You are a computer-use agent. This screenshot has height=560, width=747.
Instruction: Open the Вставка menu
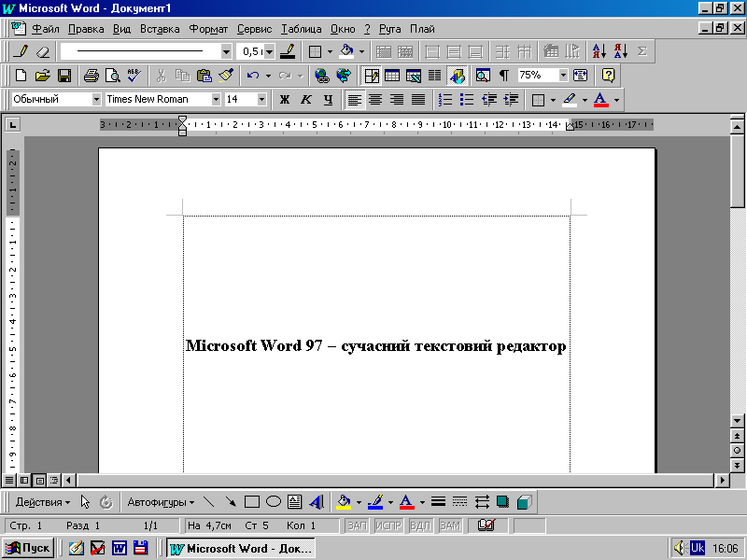160,29
